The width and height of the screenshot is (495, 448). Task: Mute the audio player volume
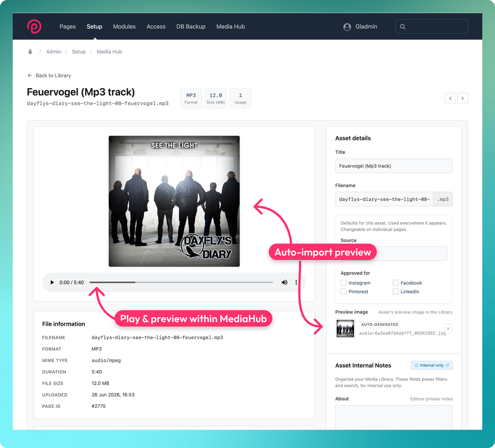pyautogui.click(x=285, y=283)
